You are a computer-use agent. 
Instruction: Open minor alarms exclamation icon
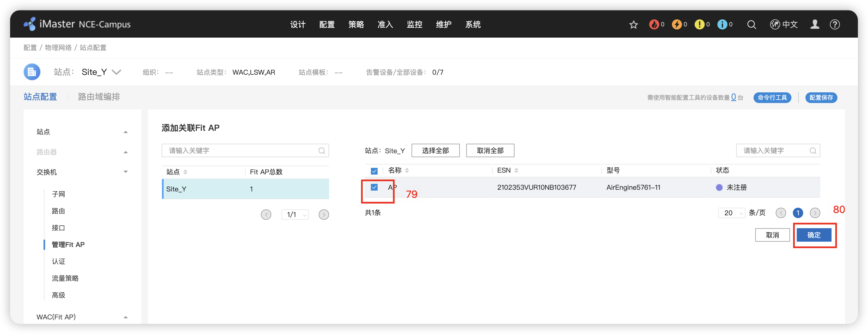coord(699,25)
